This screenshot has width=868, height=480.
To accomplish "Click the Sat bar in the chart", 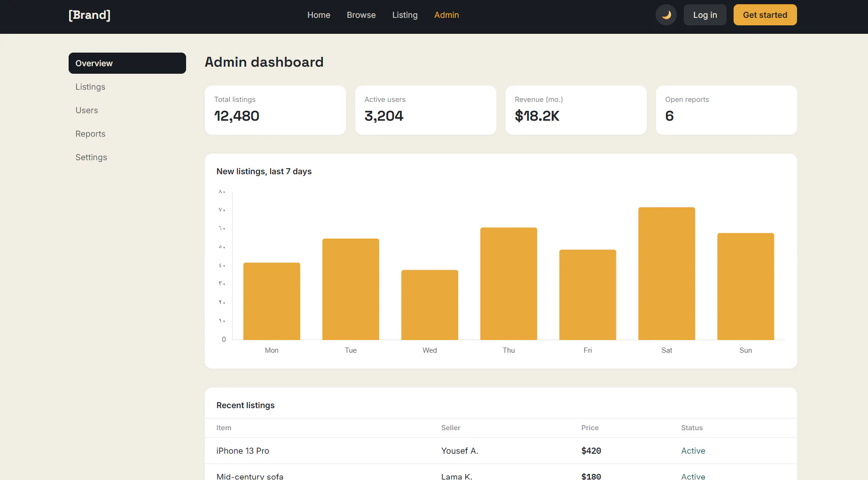I will click(x=666, y=273).
